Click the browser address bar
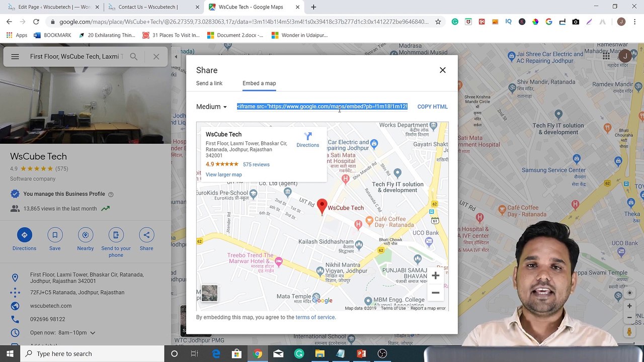 (244, 22)
